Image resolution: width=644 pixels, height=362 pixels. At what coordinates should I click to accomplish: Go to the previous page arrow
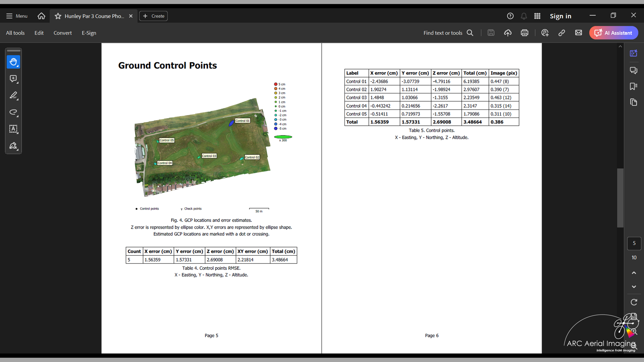634,273
